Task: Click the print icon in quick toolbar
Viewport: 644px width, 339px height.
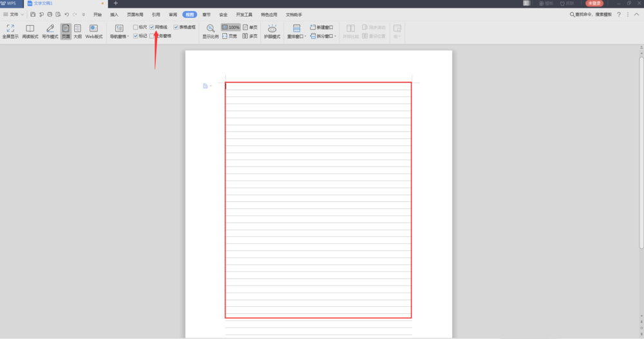Action: [50, 14]
